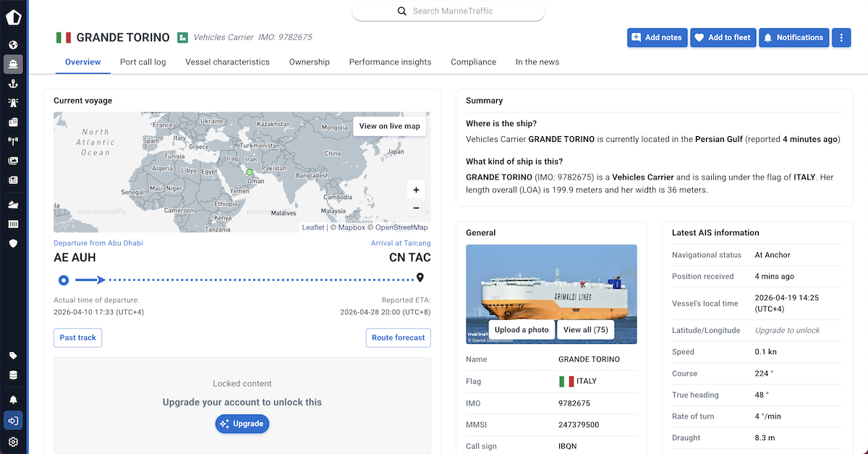
Task: Click the voyage progress start marker
Action: (64, 279)
